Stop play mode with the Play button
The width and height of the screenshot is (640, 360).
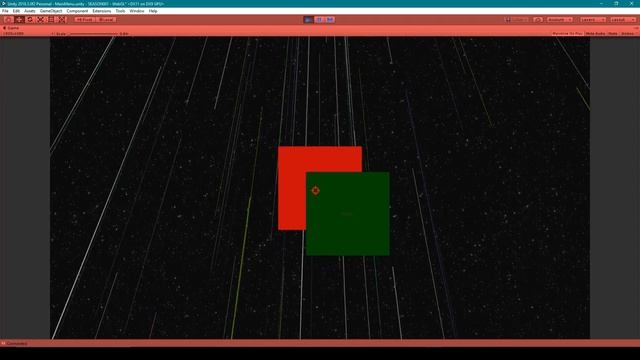click(309, 20)
